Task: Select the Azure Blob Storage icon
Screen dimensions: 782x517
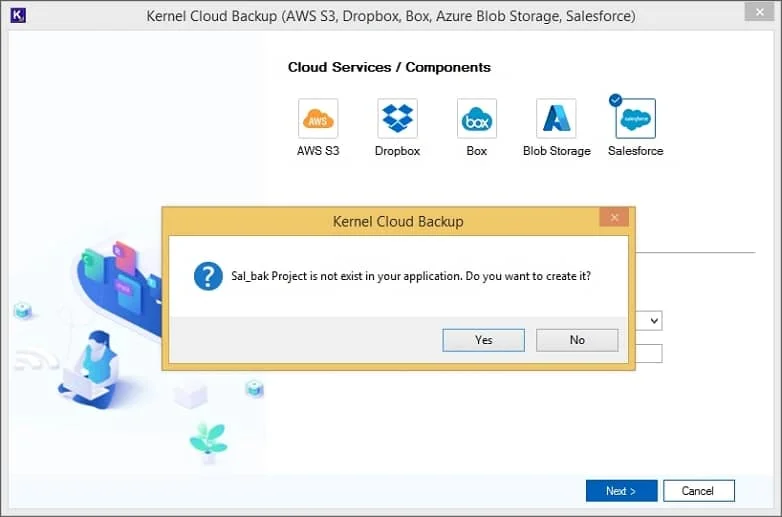Action: pos(556,118)
